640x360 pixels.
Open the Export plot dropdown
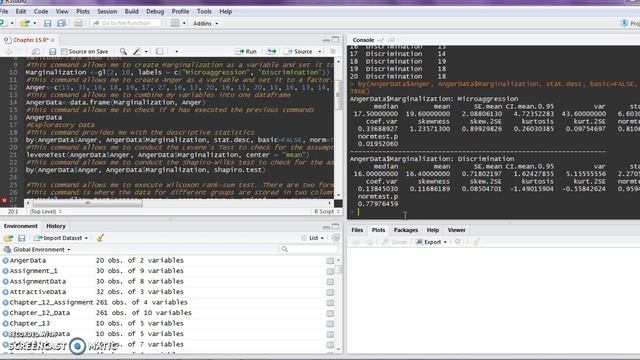pyautogui.click(x=431, y=242)
